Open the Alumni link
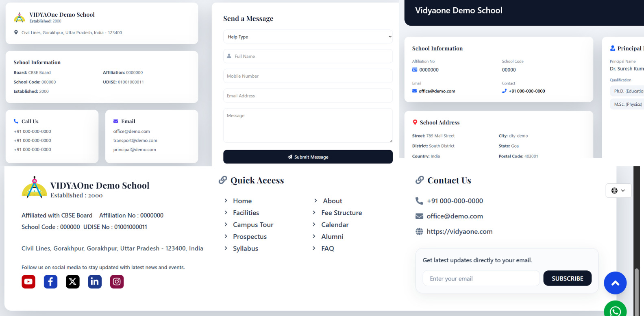The image size is (644, 316). click(x=332, y=237)
